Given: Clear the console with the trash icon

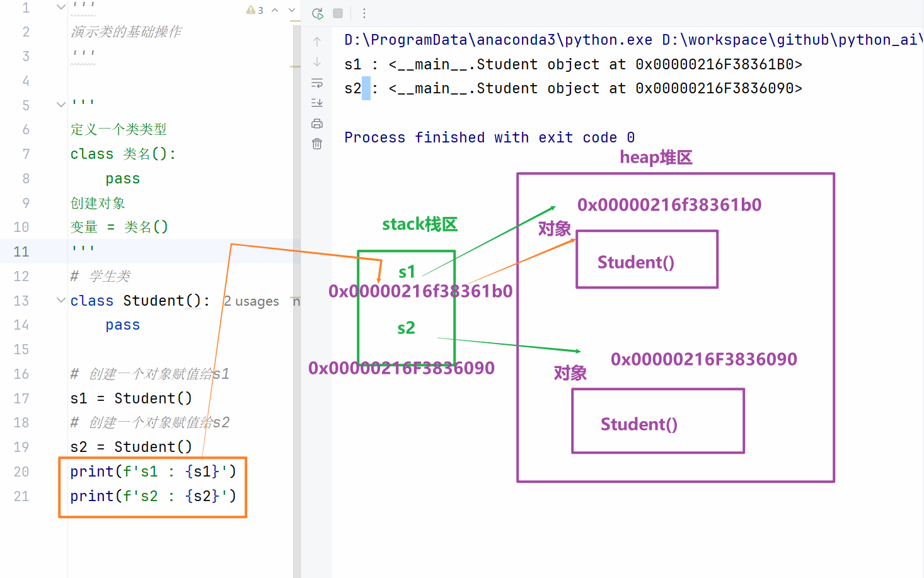Looking at the screenshot, I should click(317, 144).
